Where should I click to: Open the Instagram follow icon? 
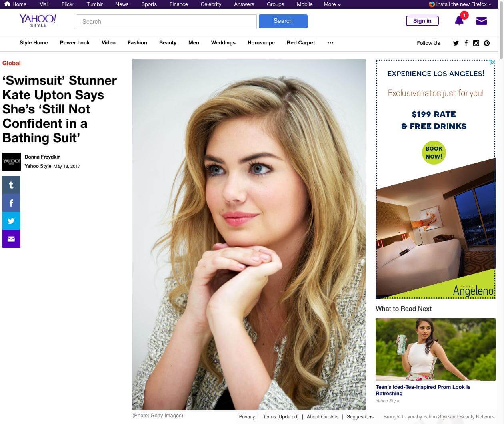[476, 43]
